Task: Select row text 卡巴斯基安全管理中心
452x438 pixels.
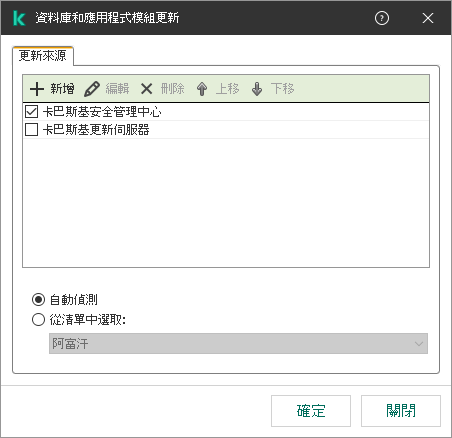Action: (102, 112)
